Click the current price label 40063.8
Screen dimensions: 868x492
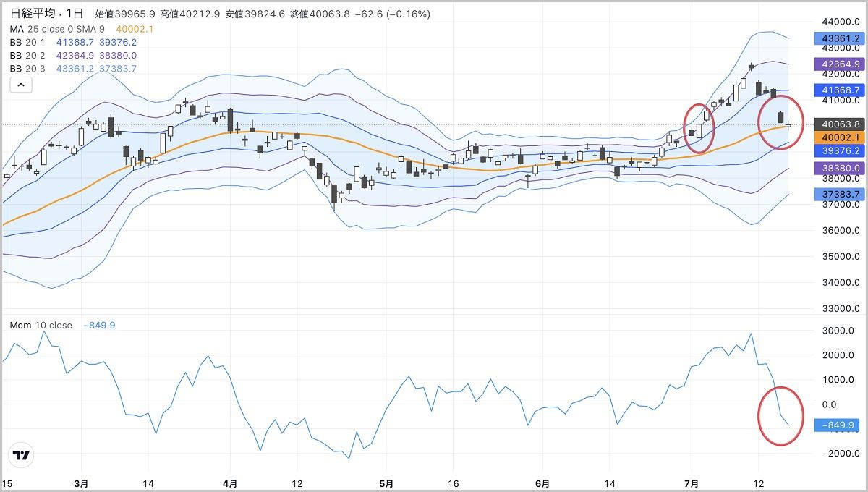(841, 124)
